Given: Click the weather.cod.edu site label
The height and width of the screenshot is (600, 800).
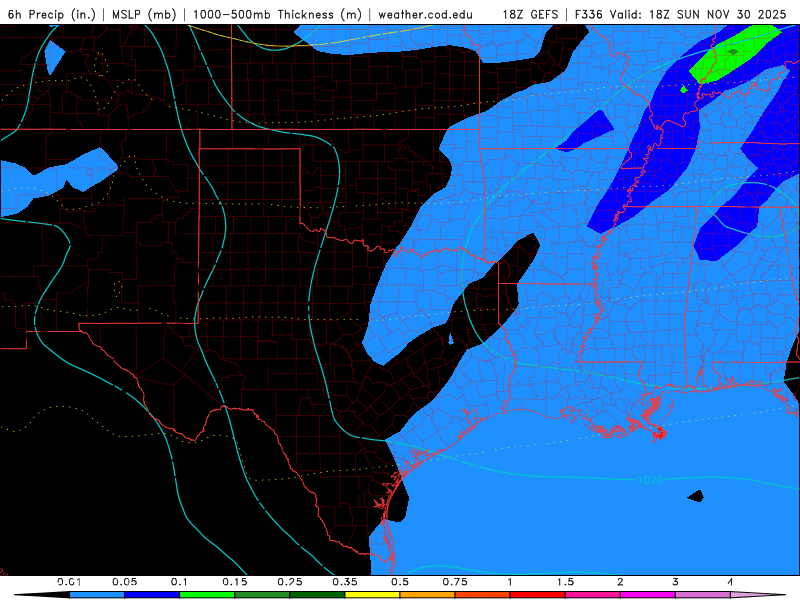Looking at the screenshot, I should [425, 14].
